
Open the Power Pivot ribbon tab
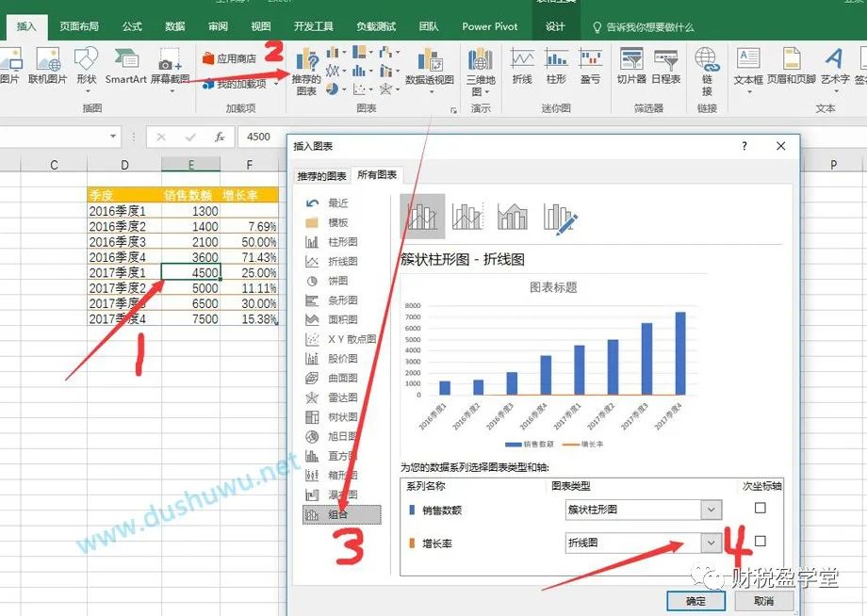[489, 26]
